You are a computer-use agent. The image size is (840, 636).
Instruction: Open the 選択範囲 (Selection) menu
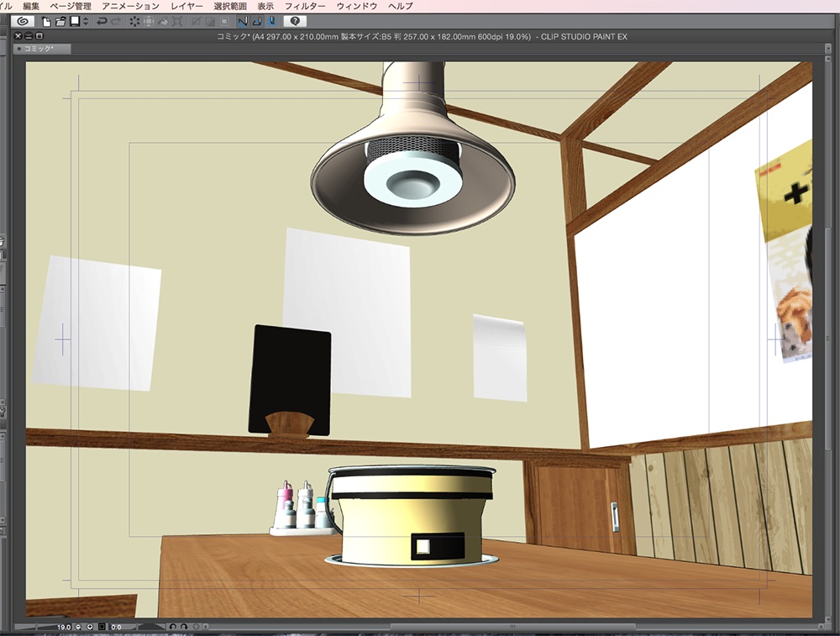pos(230,6)
